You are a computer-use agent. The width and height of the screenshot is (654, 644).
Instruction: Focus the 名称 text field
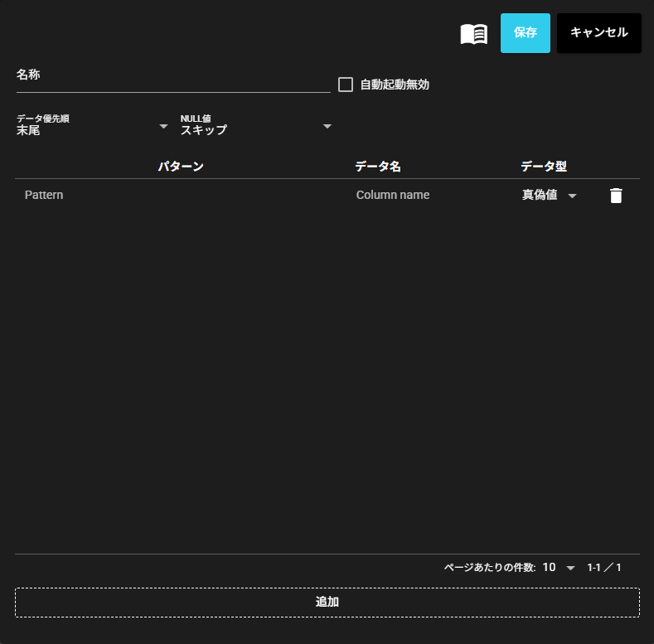click(172, 83)
